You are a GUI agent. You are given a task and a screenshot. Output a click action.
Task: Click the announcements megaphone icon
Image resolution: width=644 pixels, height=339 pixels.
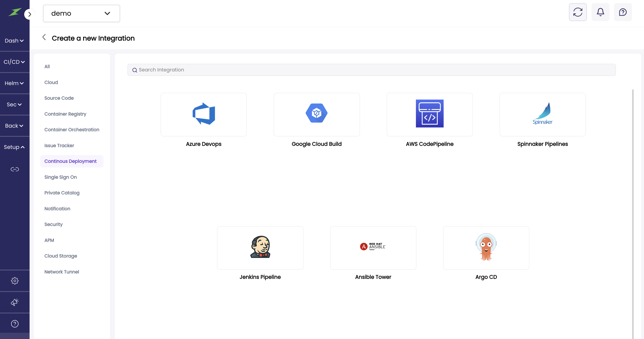pyautogui.click(x=15, y=302)
